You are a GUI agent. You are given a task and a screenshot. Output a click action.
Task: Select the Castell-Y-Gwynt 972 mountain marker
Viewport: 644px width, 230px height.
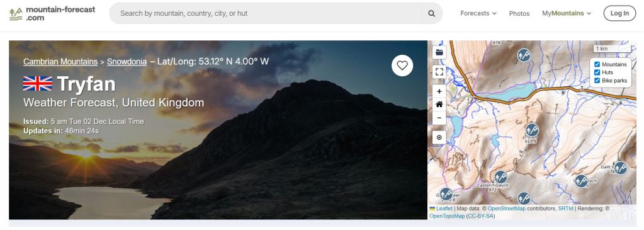(x=500, y=177)
